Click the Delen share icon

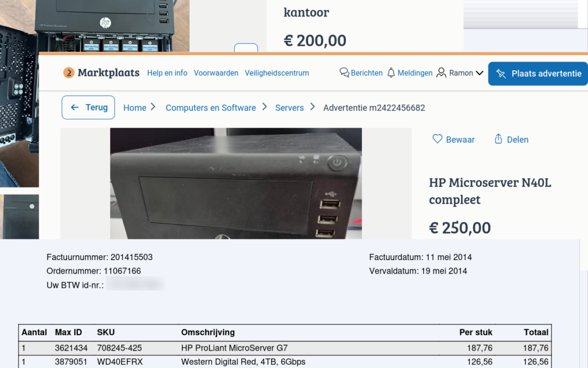coord(498,139)
